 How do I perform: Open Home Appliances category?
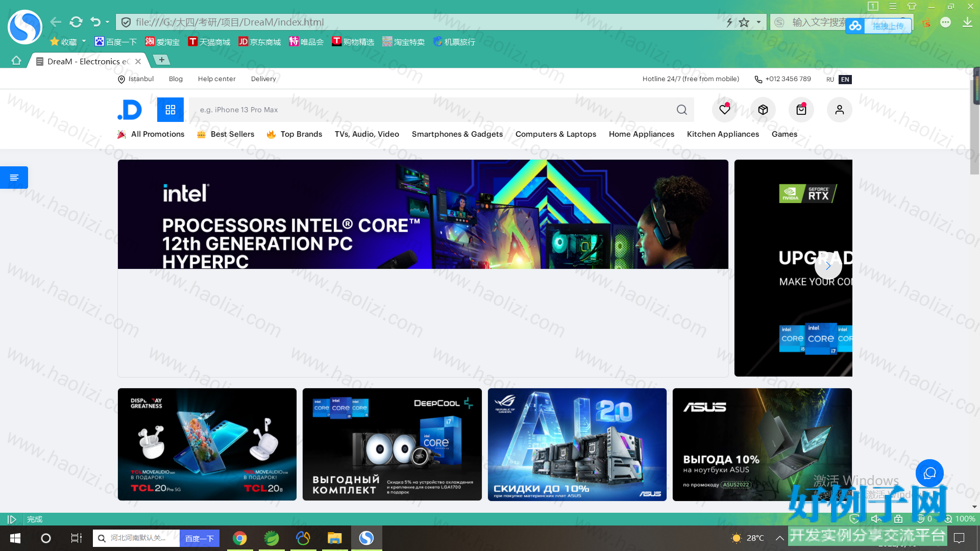pyautogui.click(x=642, y=134)
